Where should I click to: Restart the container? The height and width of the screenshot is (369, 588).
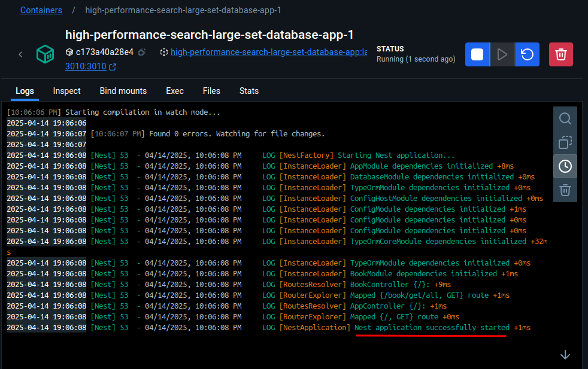tap(528, 54)
